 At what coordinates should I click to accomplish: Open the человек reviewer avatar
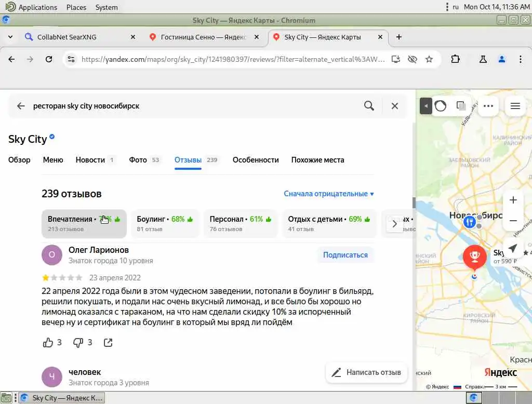tap(52, 377)
